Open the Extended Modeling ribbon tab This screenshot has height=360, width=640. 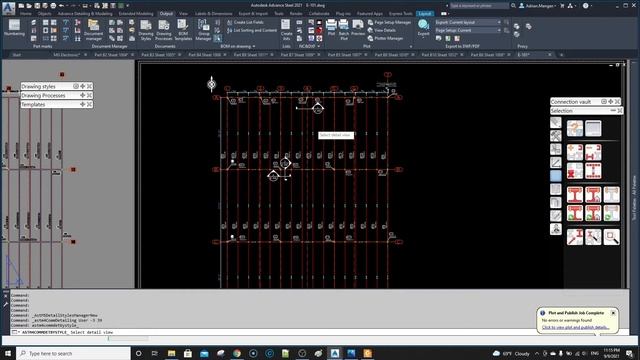tap(136, 13)
